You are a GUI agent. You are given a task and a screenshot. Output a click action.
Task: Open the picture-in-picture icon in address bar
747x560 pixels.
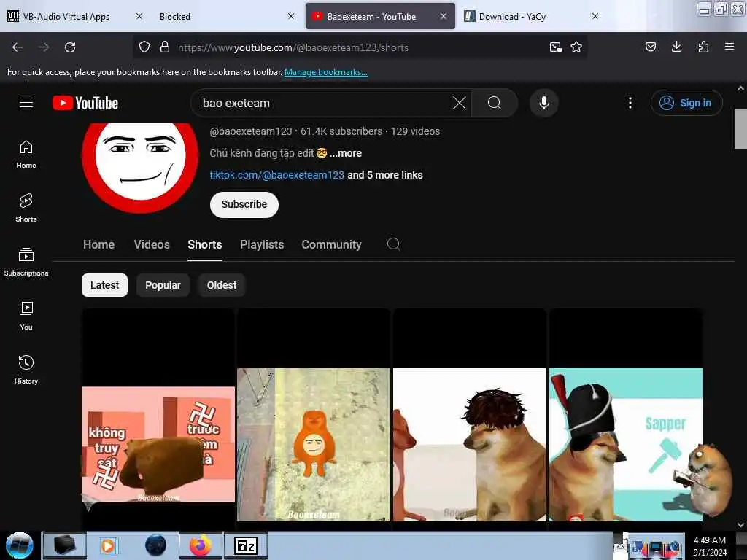(x=555, y=47)
